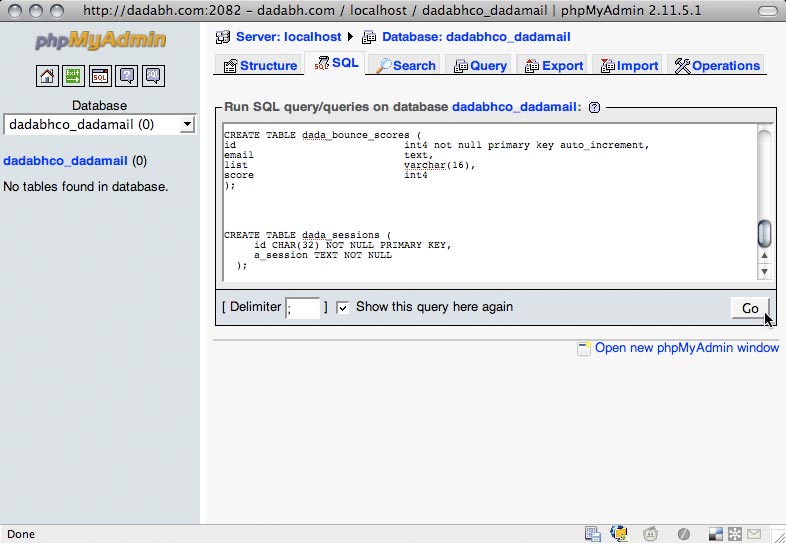Click inside the SQL query text area

[x=490, y=203]
